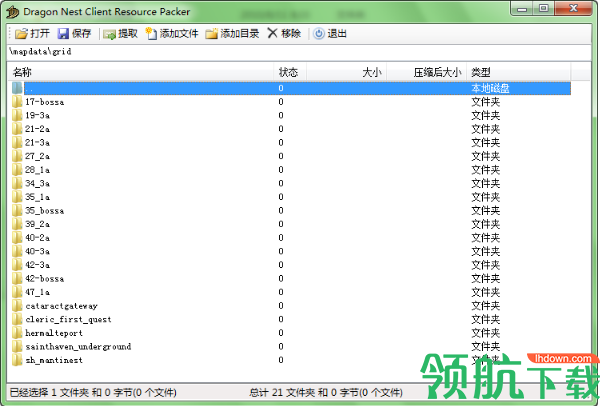Select the folder icon of 39_2a
Image resolution: width=600 pixels, height=406 pixels.
(17, 224)
